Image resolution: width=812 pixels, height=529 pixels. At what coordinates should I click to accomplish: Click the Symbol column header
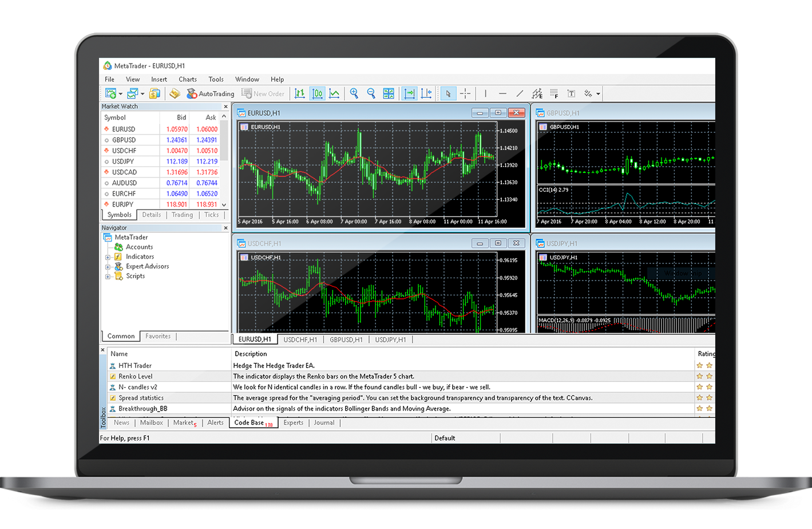coord(115,117)
